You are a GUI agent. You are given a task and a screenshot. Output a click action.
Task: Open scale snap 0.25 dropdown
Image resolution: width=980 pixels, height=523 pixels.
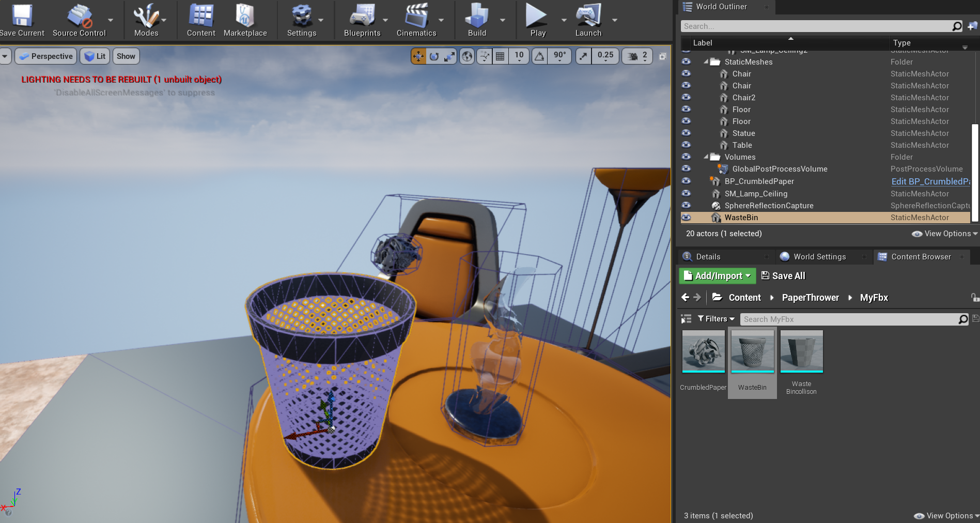pyautogui.click(x=605, y=56)
